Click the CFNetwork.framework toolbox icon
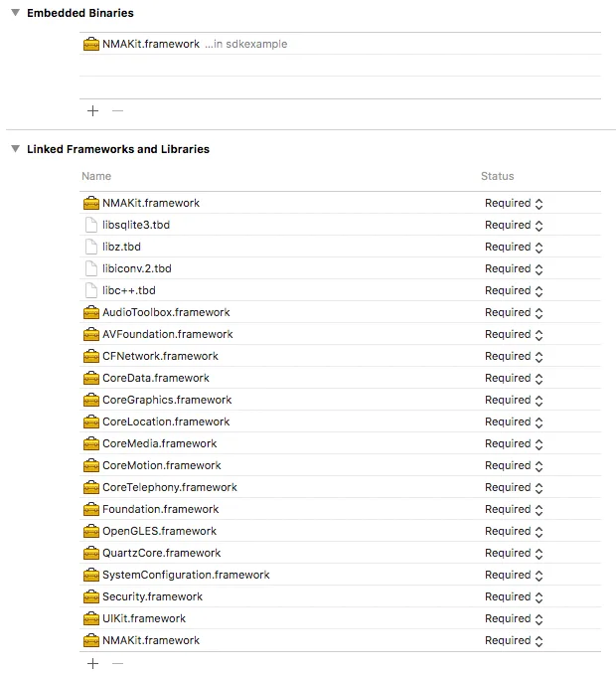The image size is (616, 675). coord(91,357)
